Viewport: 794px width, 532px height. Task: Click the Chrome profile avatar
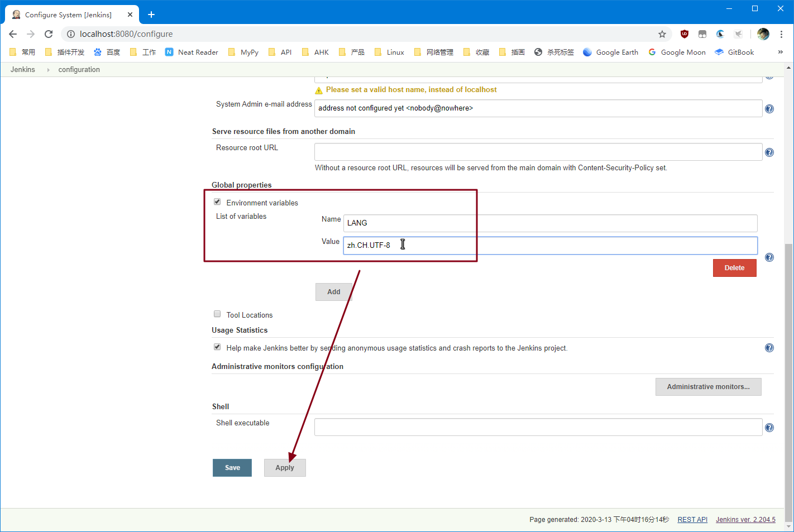tap(763, 34)
